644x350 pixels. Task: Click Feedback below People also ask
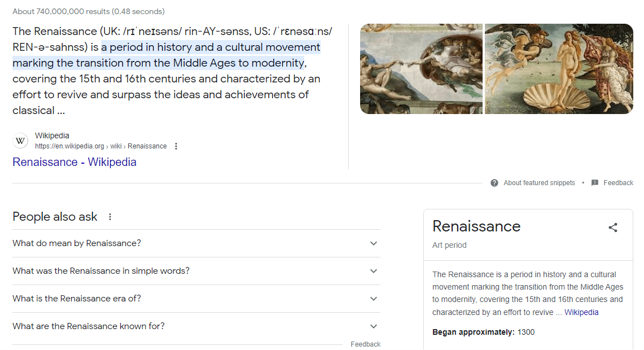pos(366,344)
